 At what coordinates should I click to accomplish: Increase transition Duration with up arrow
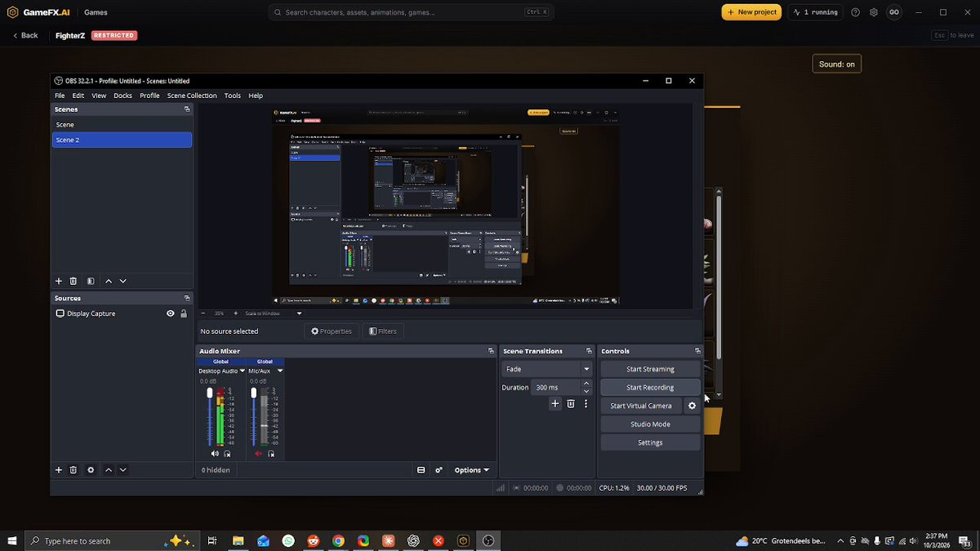586,384
